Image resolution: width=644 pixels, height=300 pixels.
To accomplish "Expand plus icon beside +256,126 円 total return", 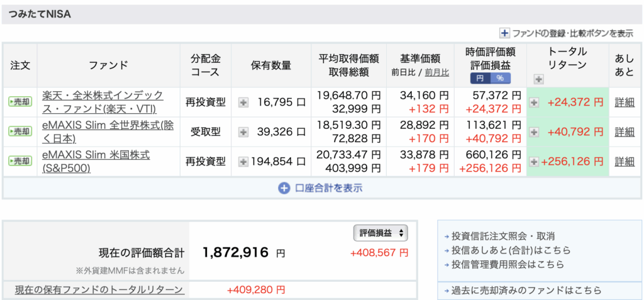I will 534,162.
